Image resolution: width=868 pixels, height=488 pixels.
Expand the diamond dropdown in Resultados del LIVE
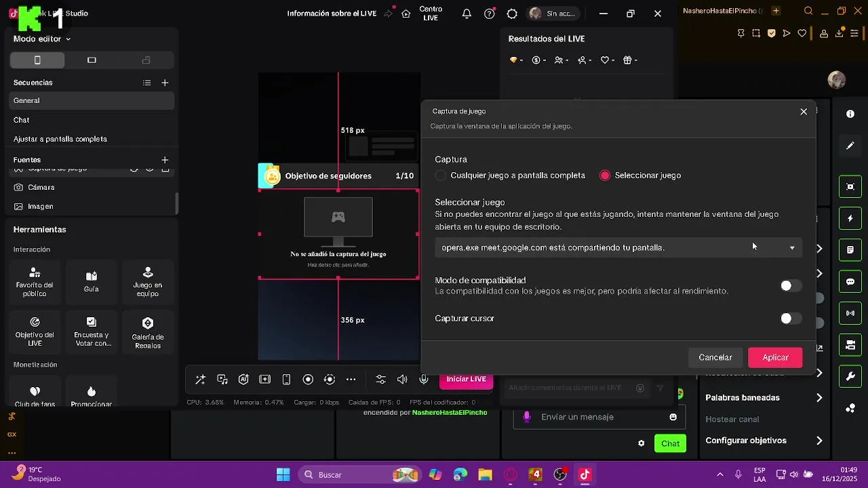516,60
